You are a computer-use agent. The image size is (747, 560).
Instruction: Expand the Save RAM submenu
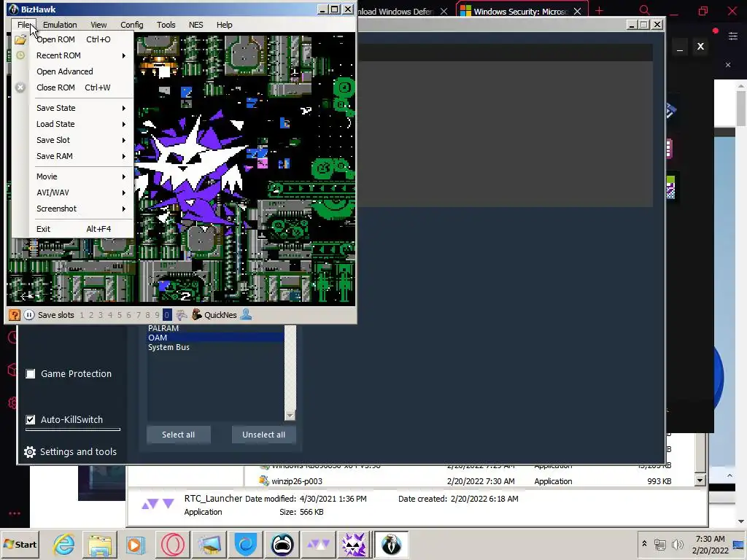coord(72,156)
